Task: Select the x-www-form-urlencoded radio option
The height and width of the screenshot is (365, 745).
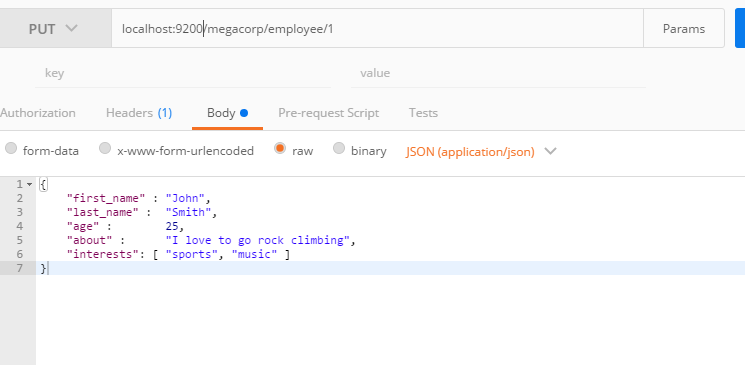Action: coord(105,148)
